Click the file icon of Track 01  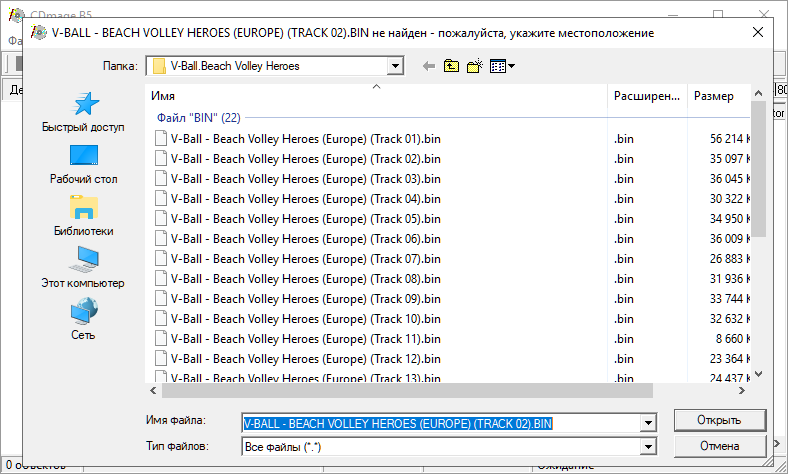pos(161,138)
